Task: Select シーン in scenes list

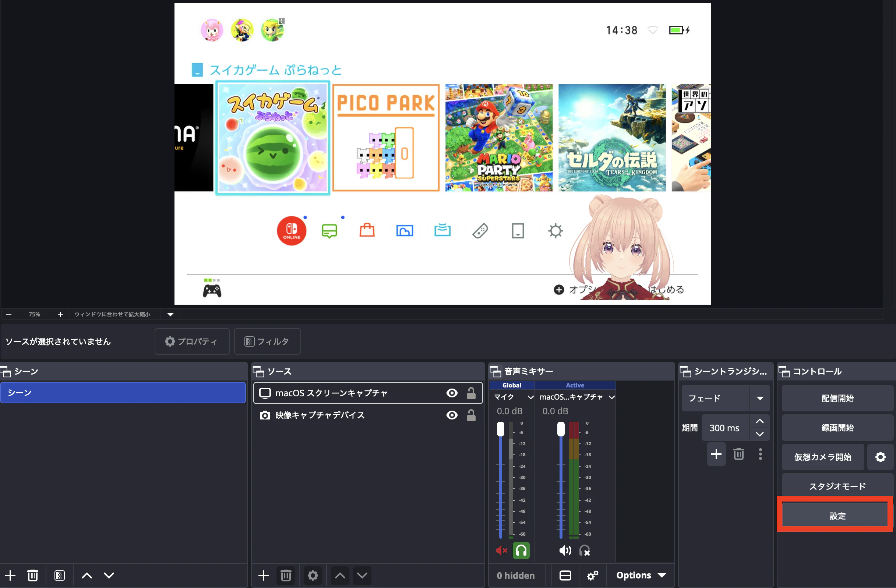Action: (x=123, y=393)
